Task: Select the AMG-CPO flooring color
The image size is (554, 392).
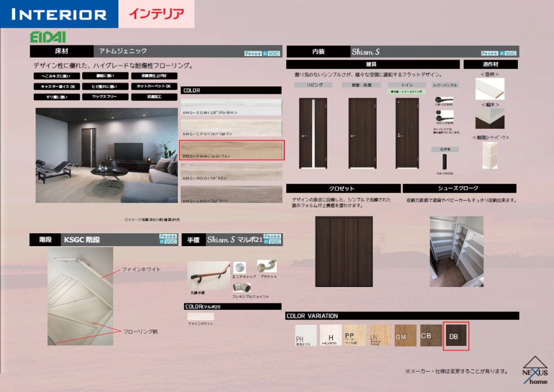Action: coord(232,128)
